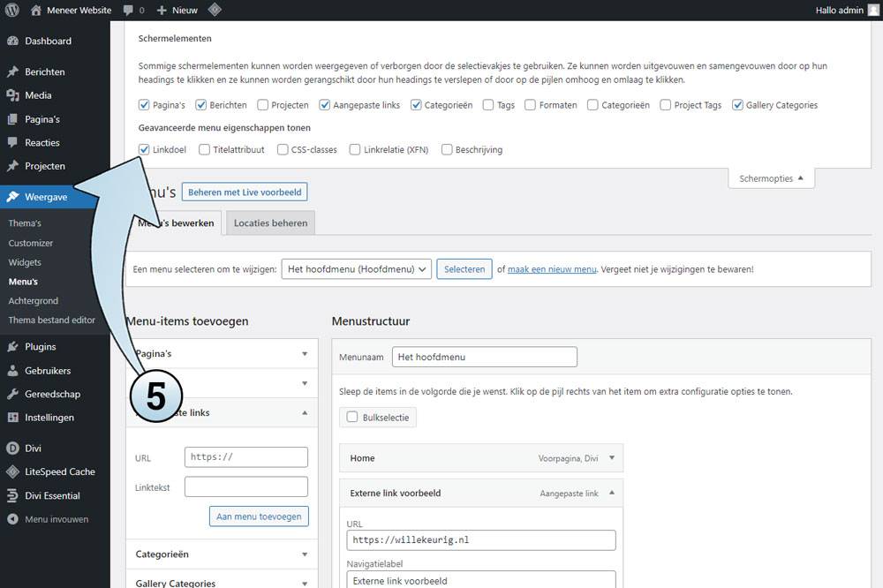Enable the CSS-classes checkbox
Screen dimensions: 883x588
(283, 150)
